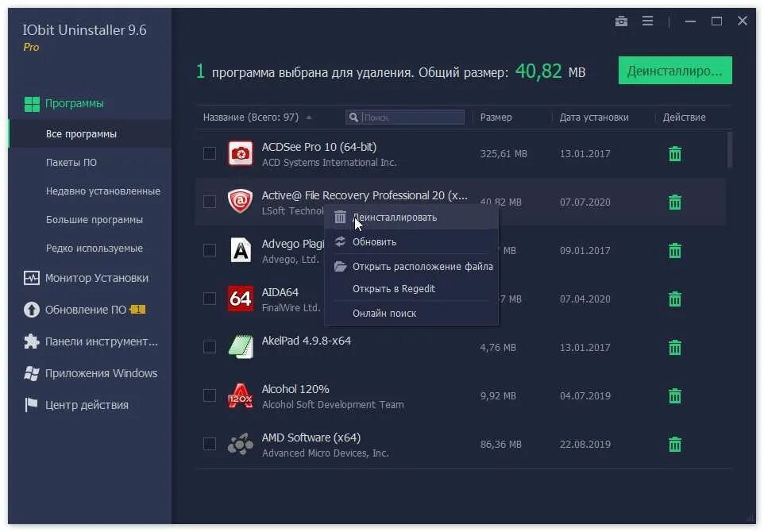Click the Alcohol 120% app icon

(x=241, y=395)
